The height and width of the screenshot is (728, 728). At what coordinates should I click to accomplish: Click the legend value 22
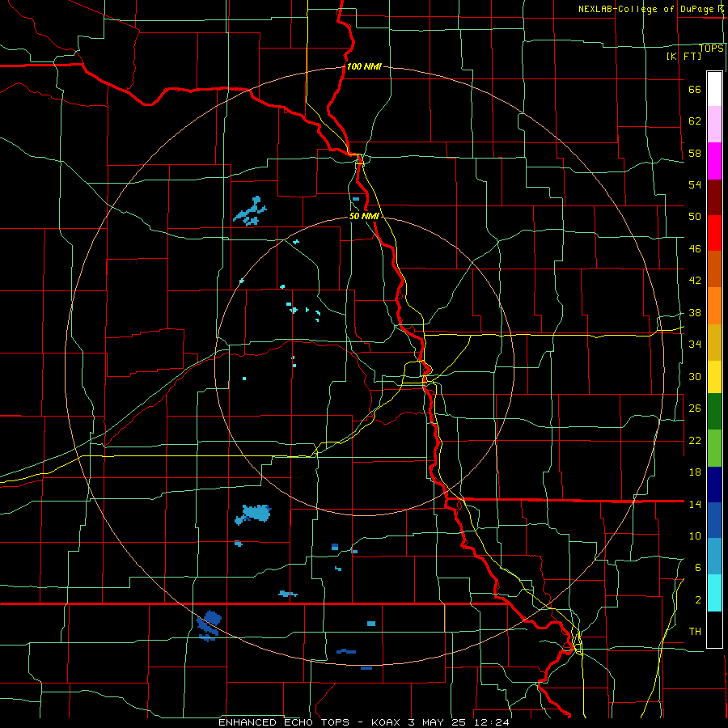pos(695,440)
